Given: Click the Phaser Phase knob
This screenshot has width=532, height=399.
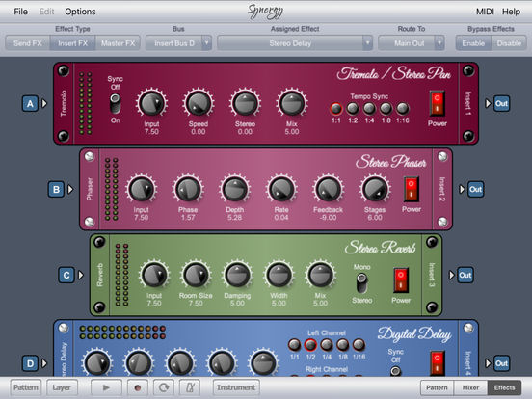Looking at the screenshot, I should click(188, 189).
